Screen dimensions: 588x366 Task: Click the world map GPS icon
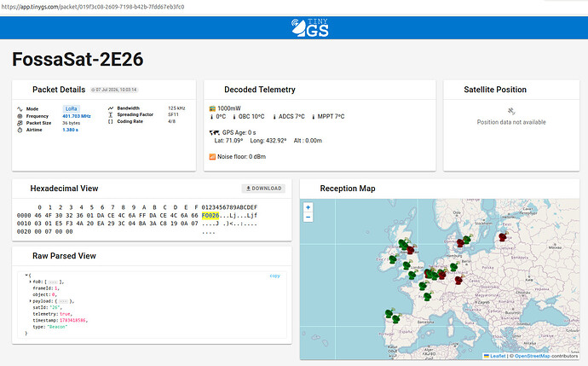tap(214, 132)
